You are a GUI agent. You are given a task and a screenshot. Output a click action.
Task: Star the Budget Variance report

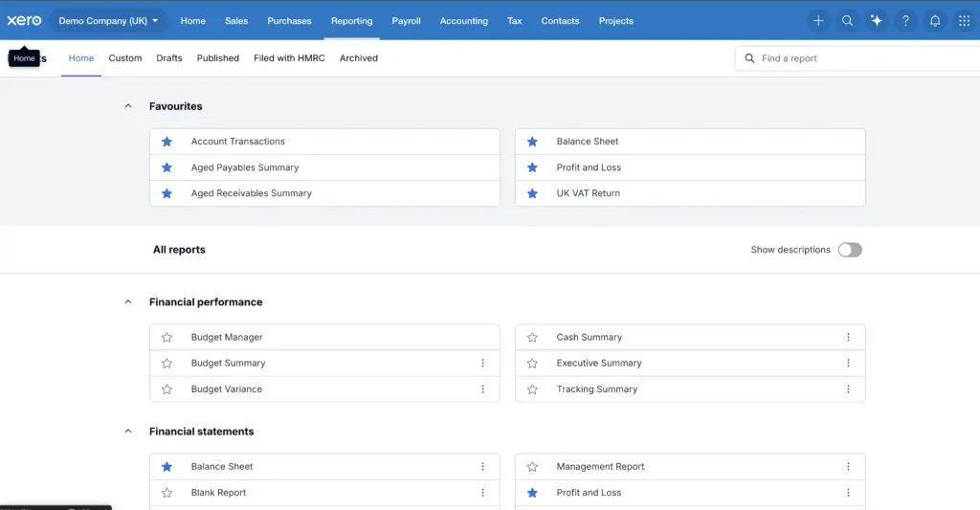(x=167, y=388)
